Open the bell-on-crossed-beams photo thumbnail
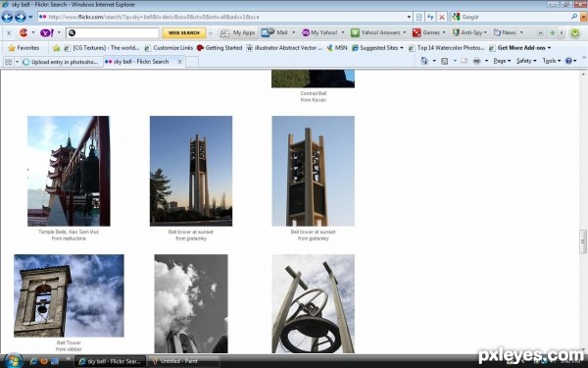 click(314, 304)
